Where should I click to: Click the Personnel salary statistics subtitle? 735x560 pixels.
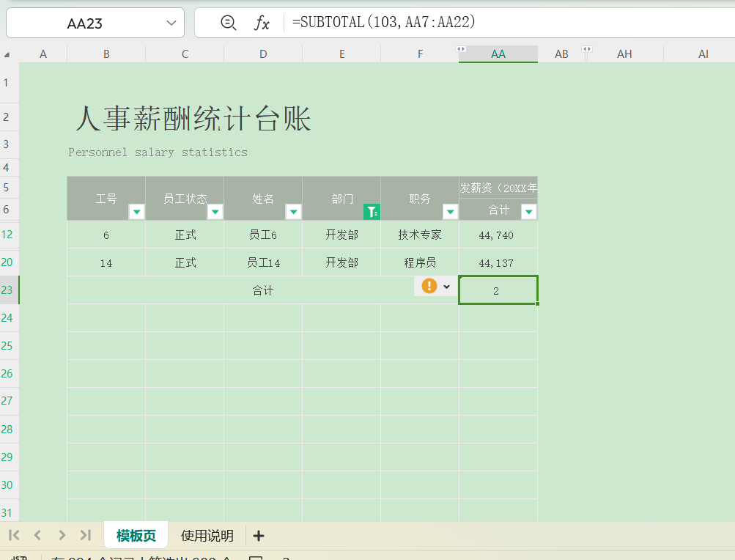[x=158, y=152]
